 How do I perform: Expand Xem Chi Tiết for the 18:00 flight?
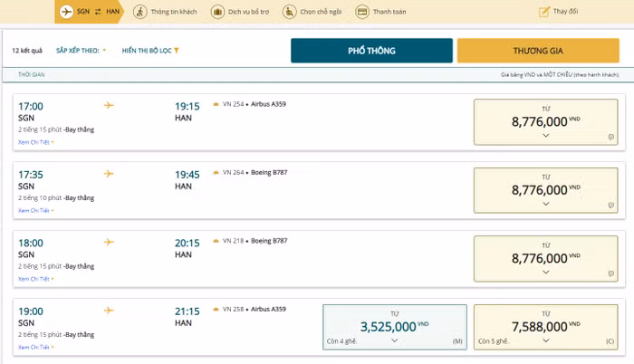[x=36, y=279]
